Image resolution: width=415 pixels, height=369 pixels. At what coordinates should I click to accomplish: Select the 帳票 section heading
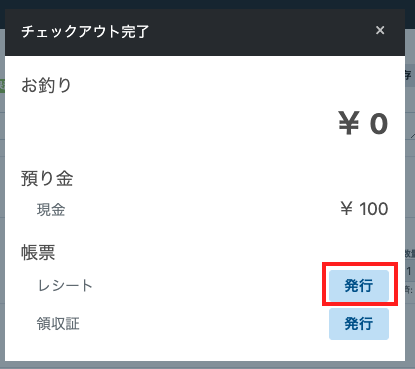click(38, 252)
